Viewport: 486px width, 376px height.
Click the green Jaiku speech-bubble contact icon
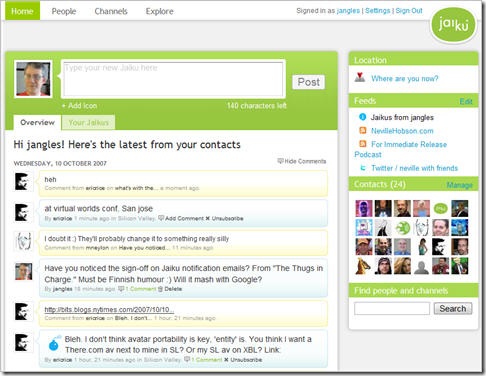(x=440, y=208)
